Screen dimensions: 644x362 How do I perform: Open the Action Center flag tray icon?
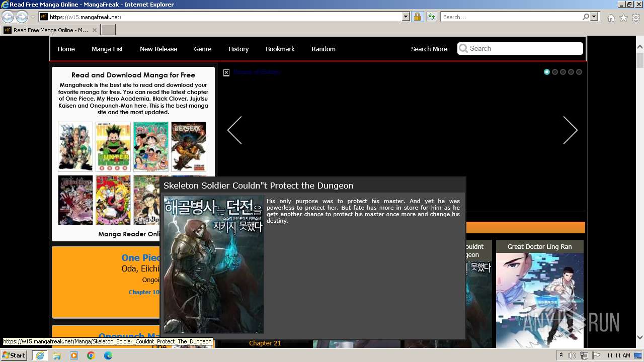[596, 355]
